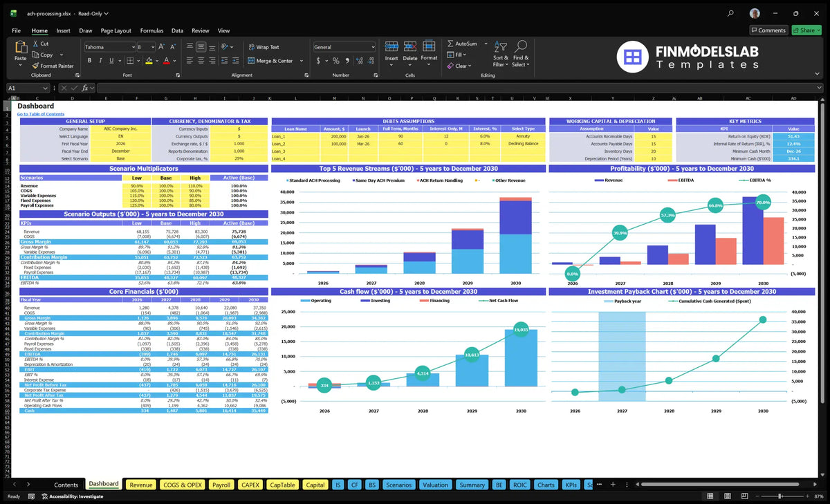Viewport: 830px width, 504px height.
Task: Switch to Normal view in the status bar
Action: tap(710, 496)
